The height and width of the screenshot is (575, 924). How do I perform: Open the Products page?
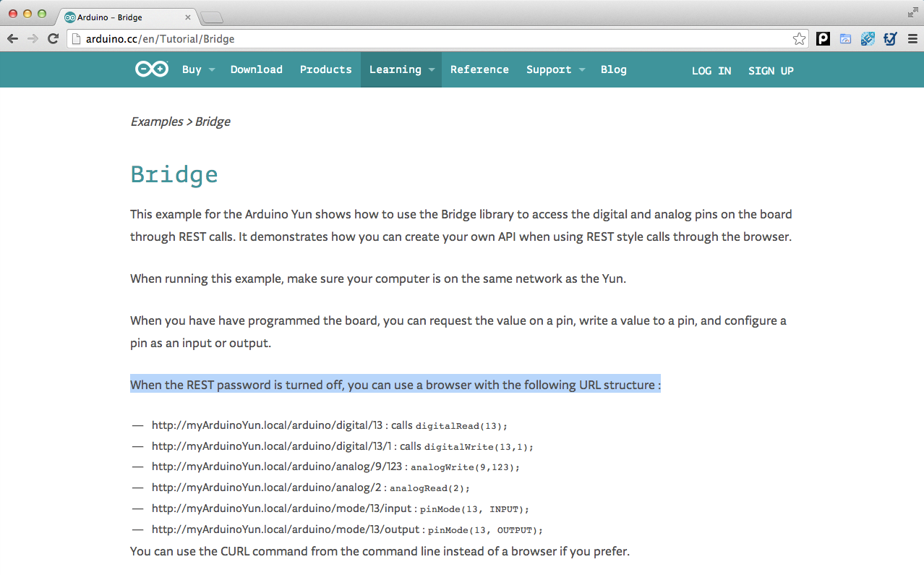[x=326, y=69]
